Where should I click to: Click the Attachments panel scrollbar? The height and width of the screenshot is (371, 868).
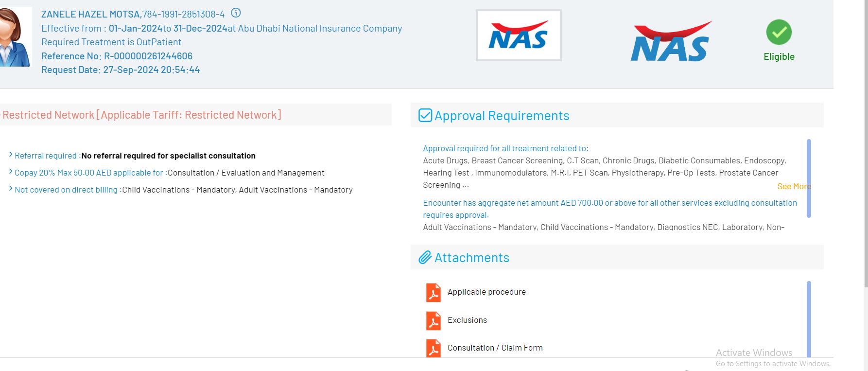coord(809,319)
